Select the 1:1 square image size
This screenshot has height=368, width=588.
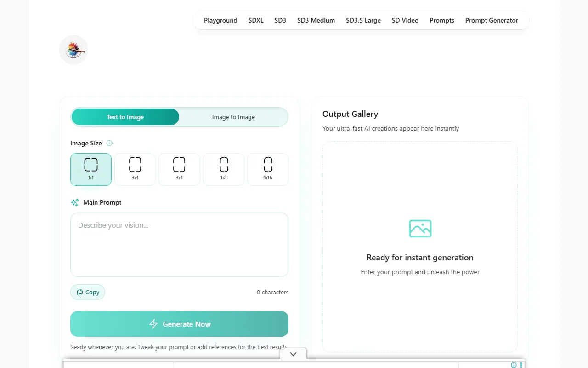click(91, 169)
